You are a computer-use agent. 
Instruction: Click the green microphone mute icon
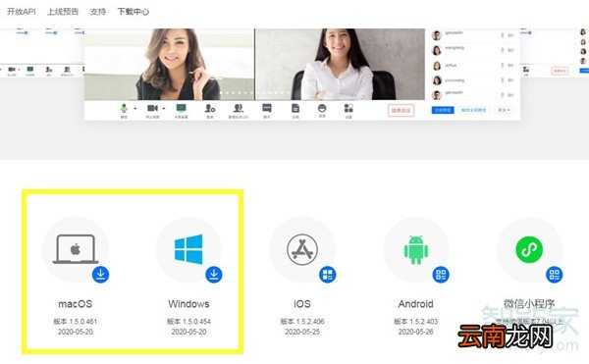click(124, 109)
